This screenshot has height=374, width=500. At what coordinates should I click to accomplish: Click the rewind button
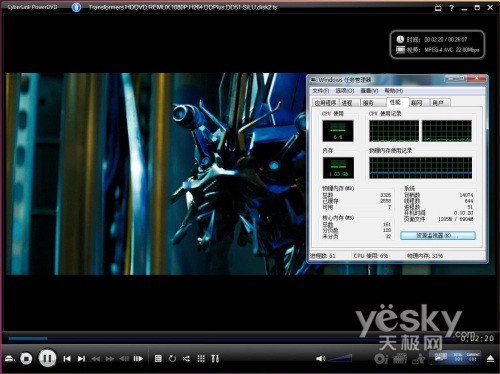coord(96,359)
